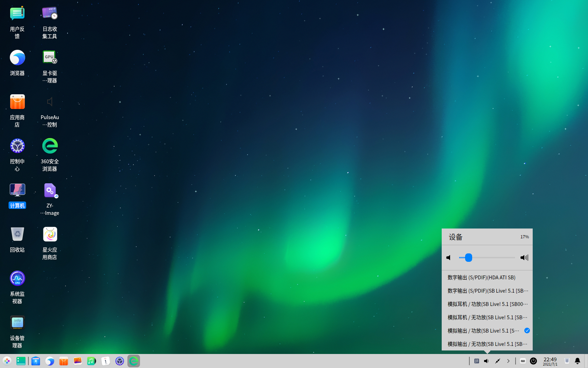Mute audio with the left speaker icon

(449, 258)
